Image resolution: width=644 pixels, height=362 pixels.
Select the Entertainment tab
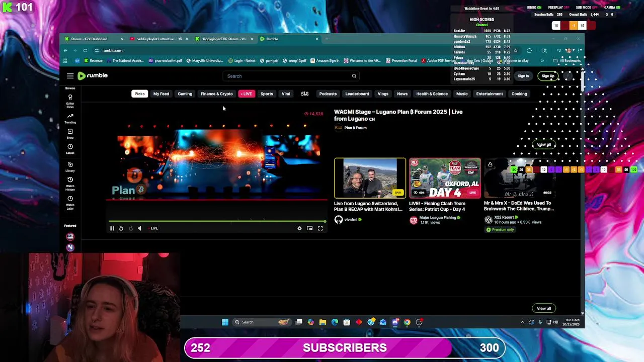(490, 94)
